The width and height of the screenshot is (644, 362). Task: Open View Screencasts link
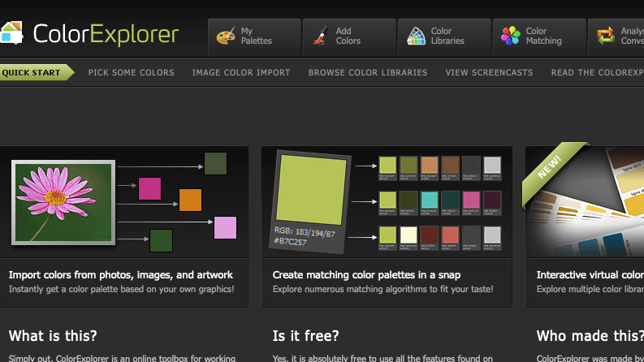[489, 73]
